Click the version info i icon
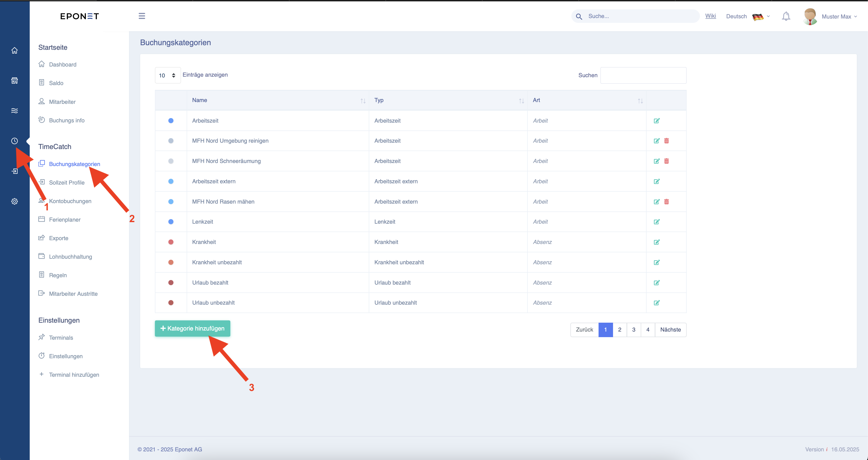 click(x=827, y=449)
